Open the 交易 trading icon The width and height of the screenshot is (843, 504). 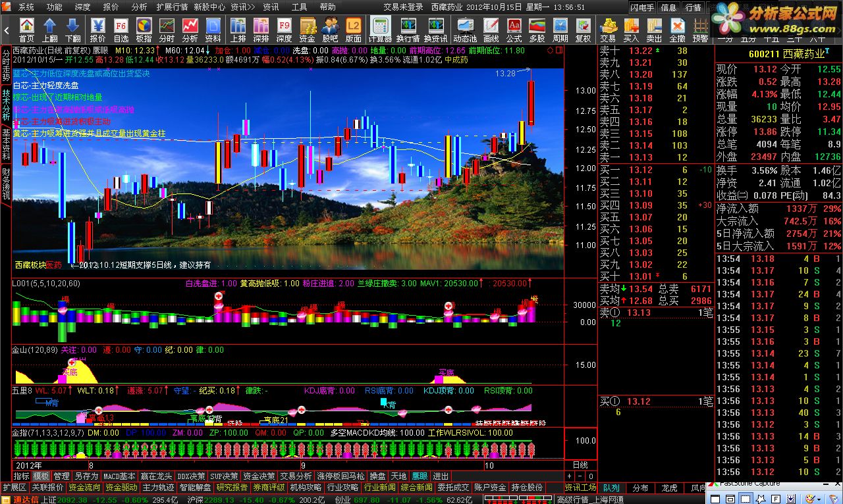click(x=608, y=30)
